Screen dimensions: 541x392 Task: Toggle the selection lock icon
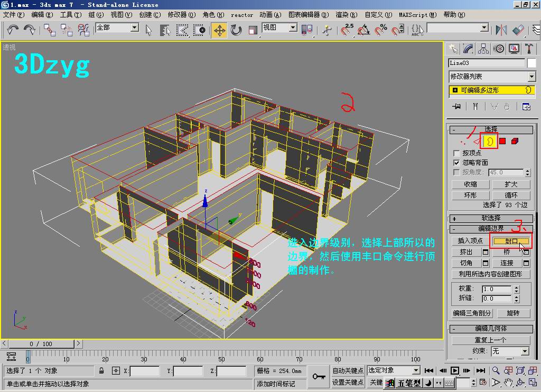coord(101,371)
